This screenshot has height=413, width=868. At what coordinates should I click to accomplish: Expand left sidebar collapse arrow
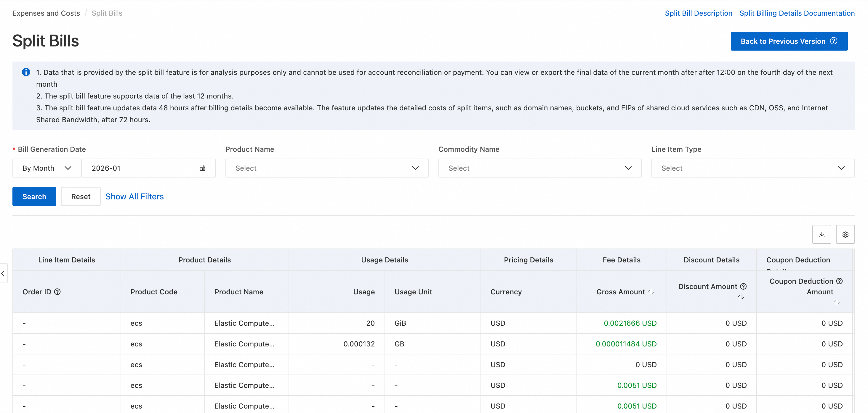[3, 273]
